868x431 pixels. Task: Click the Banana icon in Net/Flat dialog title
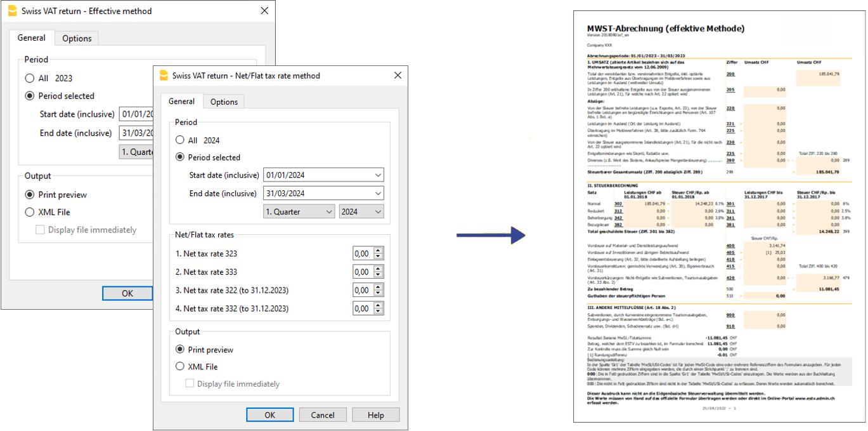(164, 76)
